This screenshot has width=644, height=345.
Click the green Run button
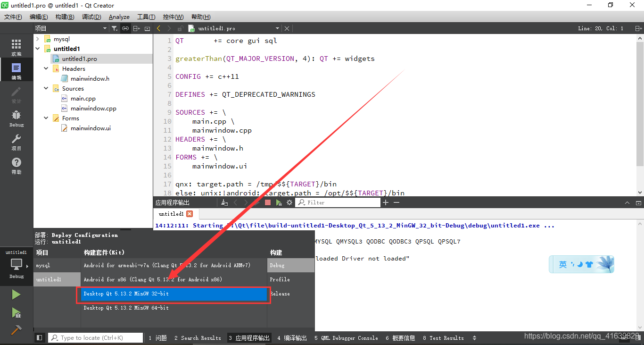(16, 295)
